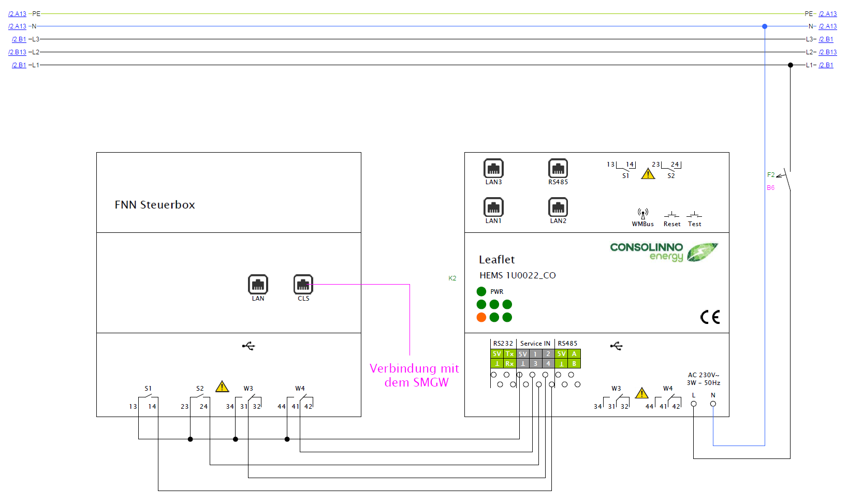The height and width of the screenshot is (504, 848).
Task: Toggle the S1 contact in FNN Steuerbox
Action: [x=149, y=397]
